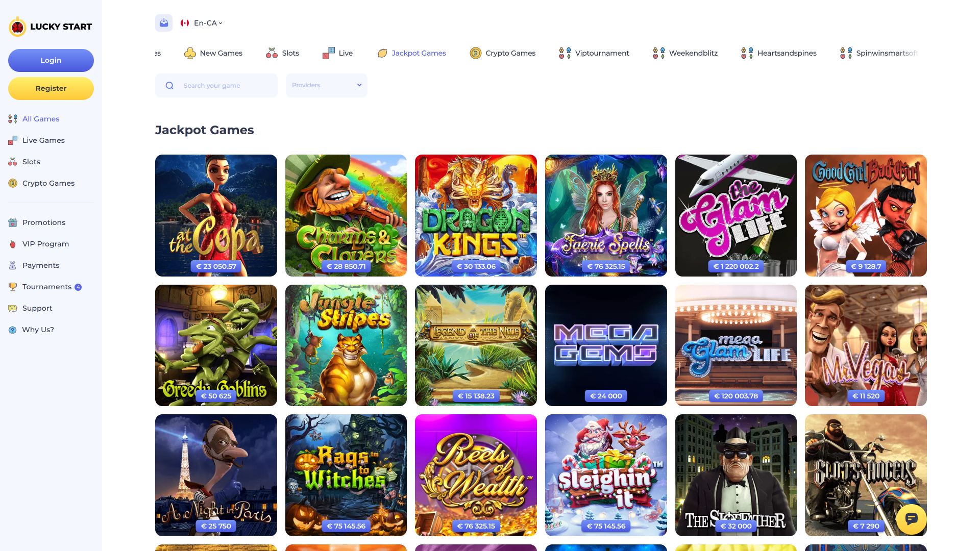Image resolution: width=980 pixels, height=551 pixels.
Task: Open Crypto Games via the coin icon
Action: 12,183
